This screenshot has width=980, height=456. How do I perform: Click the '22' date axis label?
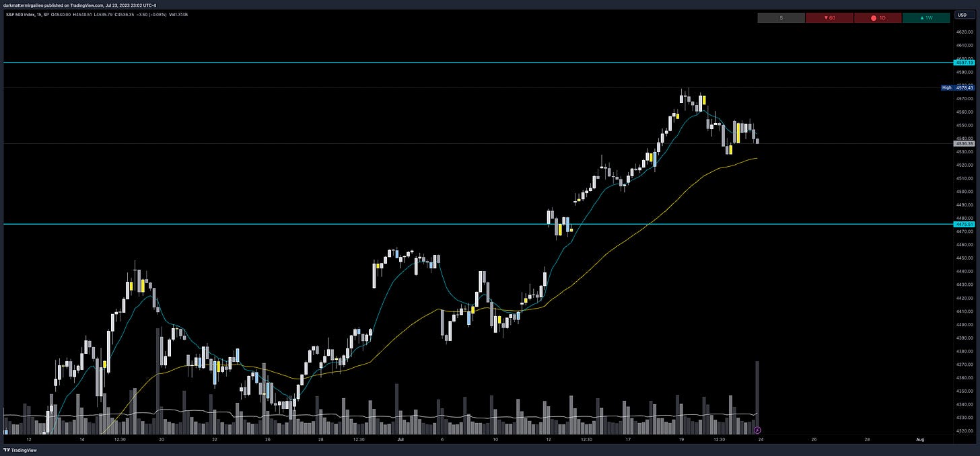[x=215, y=439]
